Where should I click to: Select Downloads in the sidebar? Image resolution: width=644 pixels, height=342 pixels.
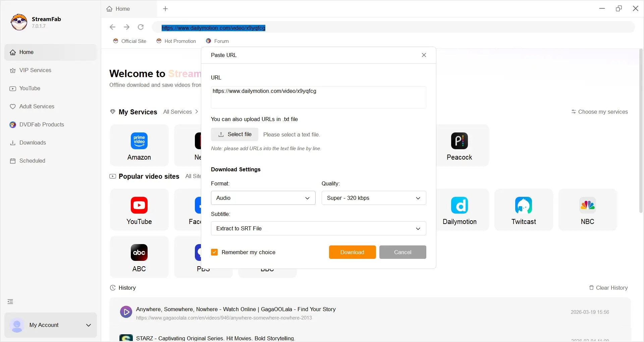click(x=51, y=143)
